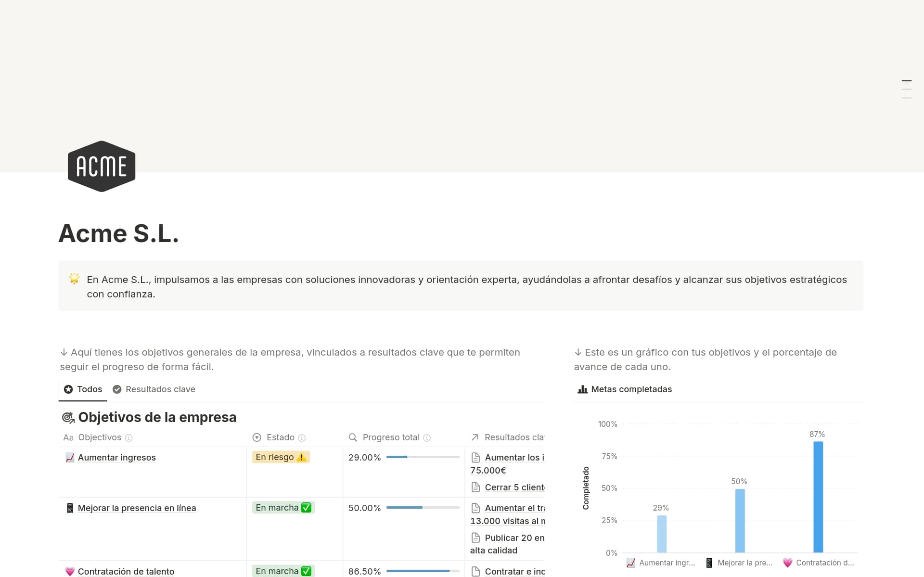Click the 87% bar in the chart
The height and width of the screenshot is (577, 924).
(x=818, y=496)
